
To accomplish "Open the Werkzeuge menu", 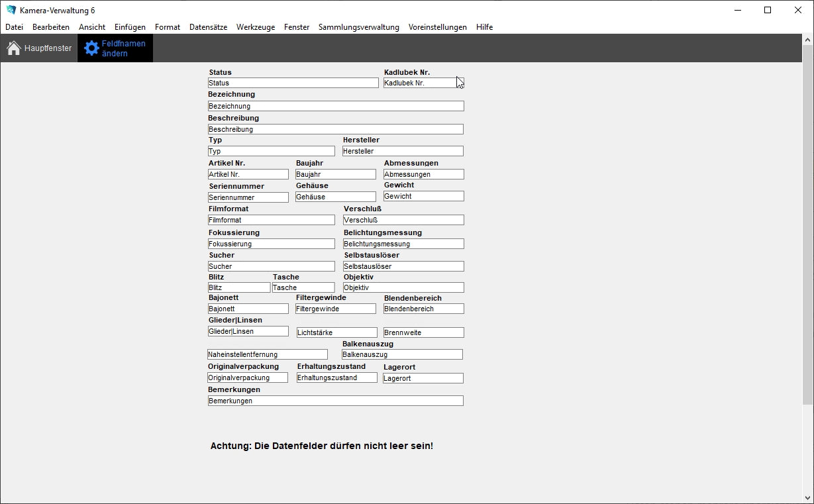I will pos(255,27).
